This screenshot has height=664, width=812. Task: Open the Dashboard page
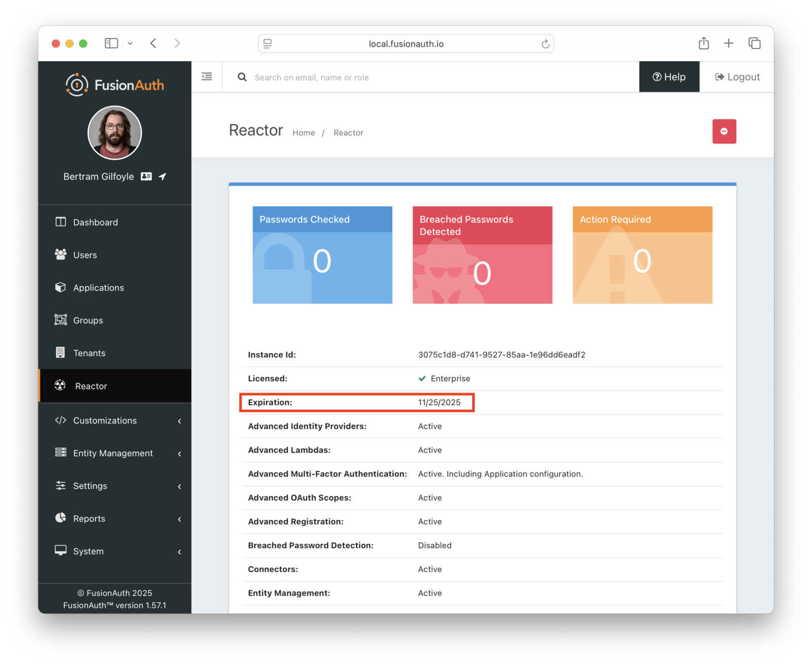pos(95,222)
